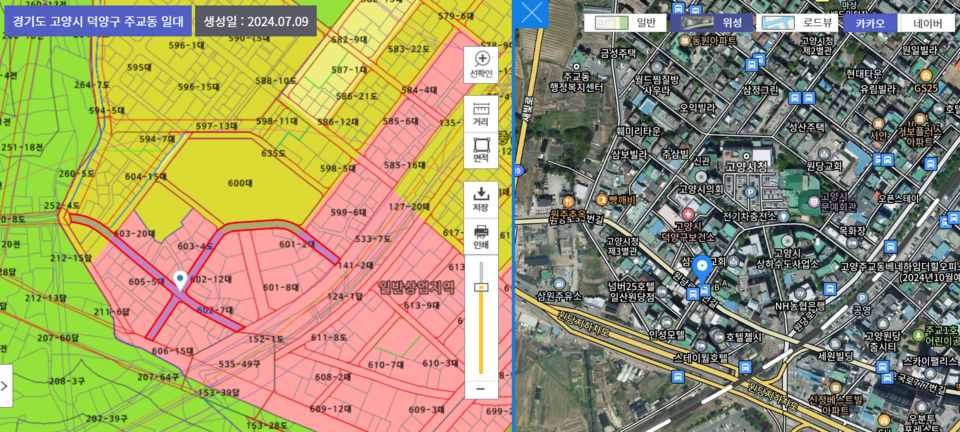Select the 카카오 map provider tab
The height and width of the screenshot is (432, 960).
[869, 22]
